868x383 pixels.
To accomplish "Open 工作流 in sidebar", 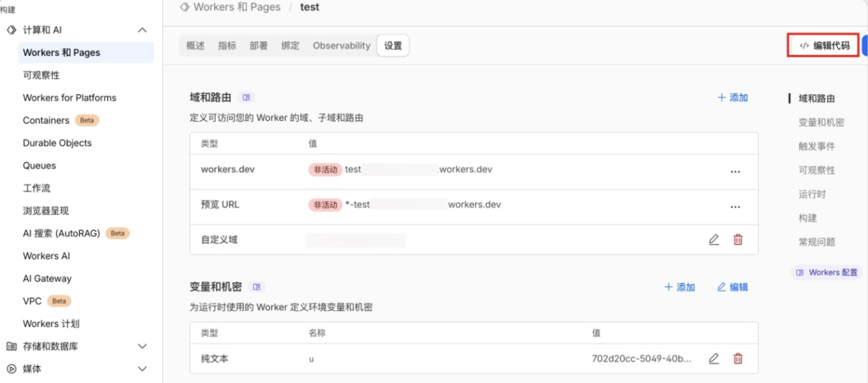I will (37, 188).
